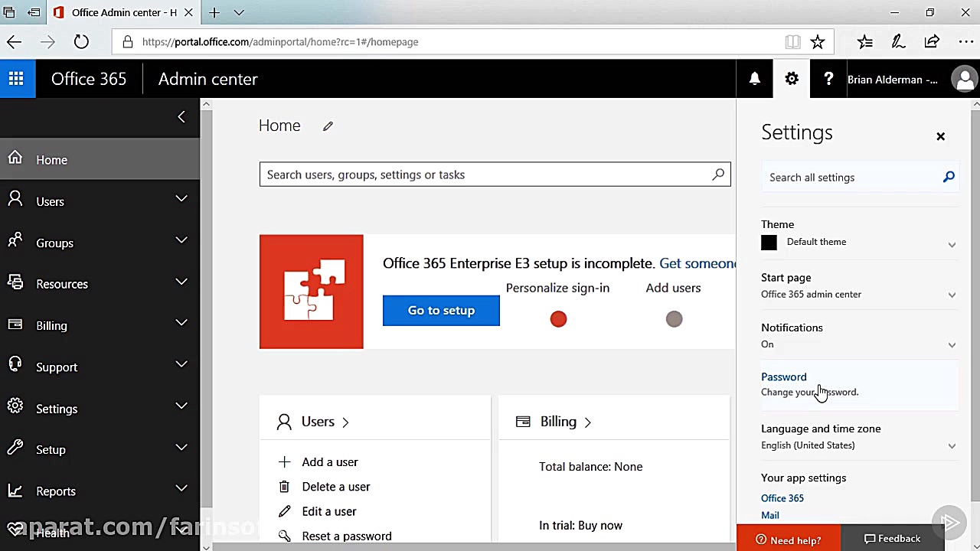Open the Start page dropdown
This screenshot has height=551, width=980.
[952, 295]
